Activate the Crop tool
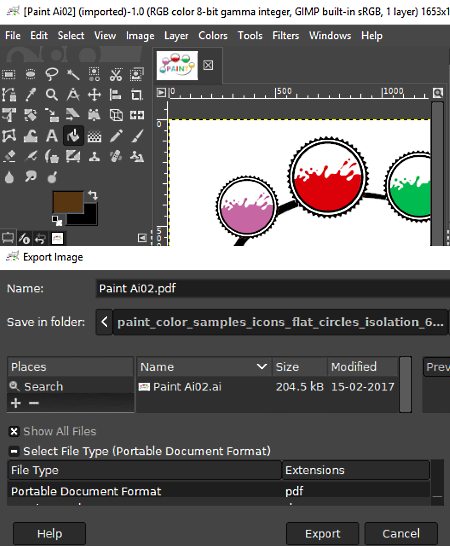The image size is (450, 546). [x=137, y=95]
